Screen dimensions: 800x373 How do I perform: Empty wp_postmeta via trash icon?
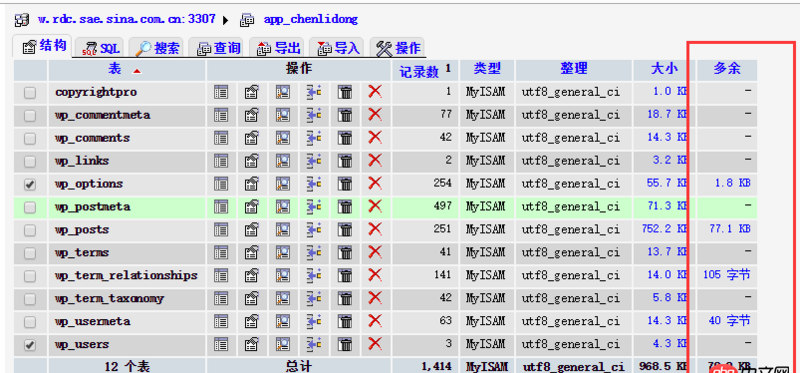[345, 207]
